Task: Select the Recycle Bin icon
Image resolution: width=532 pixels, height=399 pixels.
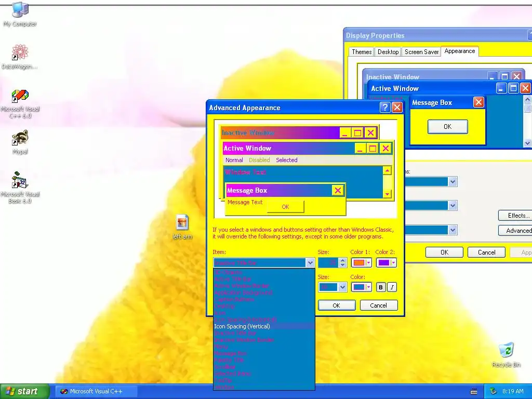Action: 506,354
